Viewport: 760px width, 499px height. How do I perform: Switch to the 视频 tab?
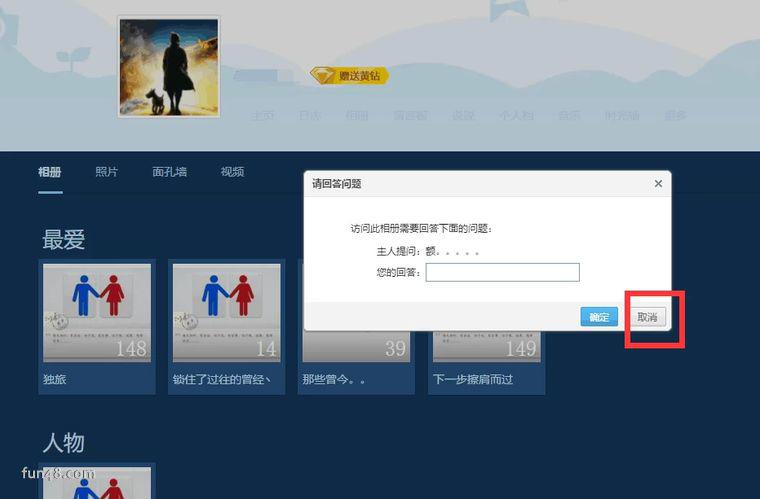pyautogui.click(x=233, y=172)
